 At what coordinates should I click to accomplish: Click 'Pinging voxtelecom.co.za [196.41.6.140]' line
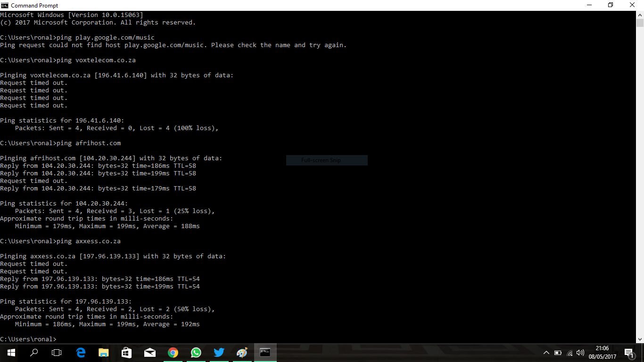point(117,75)
